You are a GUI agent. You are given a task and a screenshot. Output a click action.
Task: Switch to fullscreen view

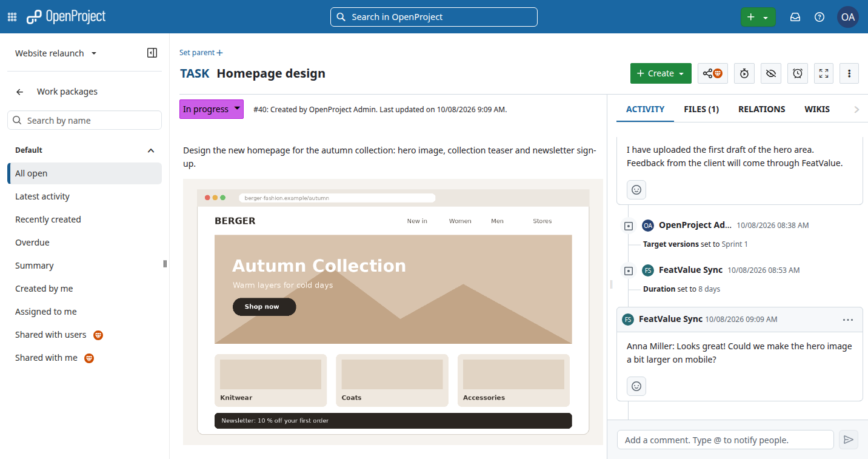coord(824,73)
